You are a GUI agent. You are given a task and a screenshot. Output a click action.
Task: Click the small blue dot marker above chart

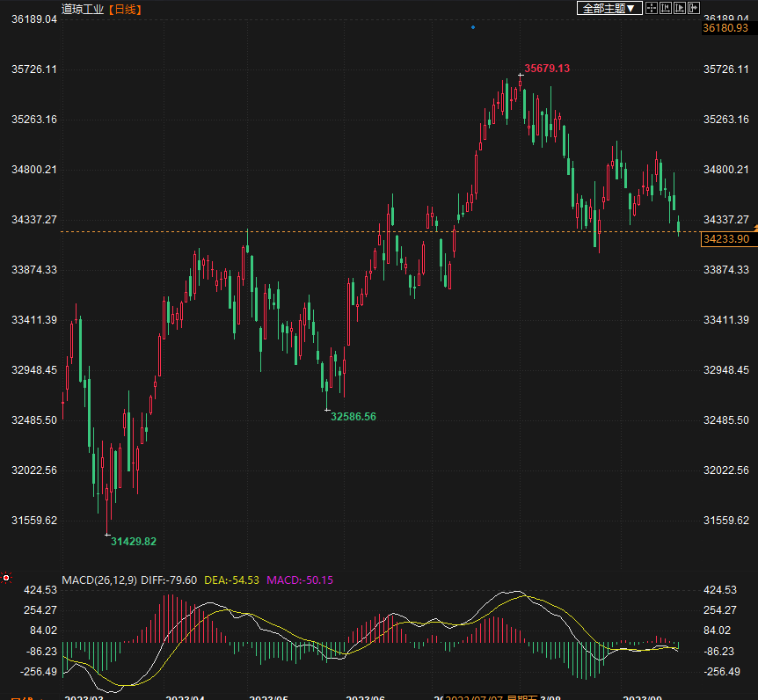coord(473,27)
